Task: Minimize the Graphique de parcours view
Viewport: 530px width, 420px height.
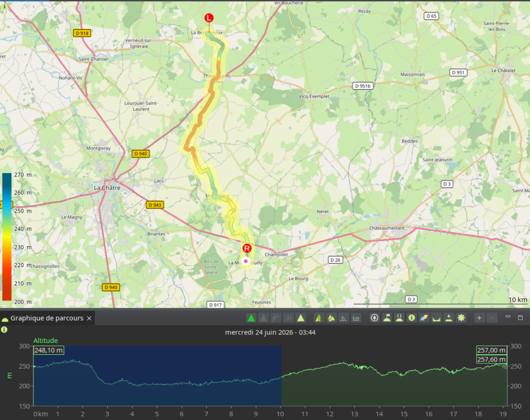Action: [x=508, y=317]
